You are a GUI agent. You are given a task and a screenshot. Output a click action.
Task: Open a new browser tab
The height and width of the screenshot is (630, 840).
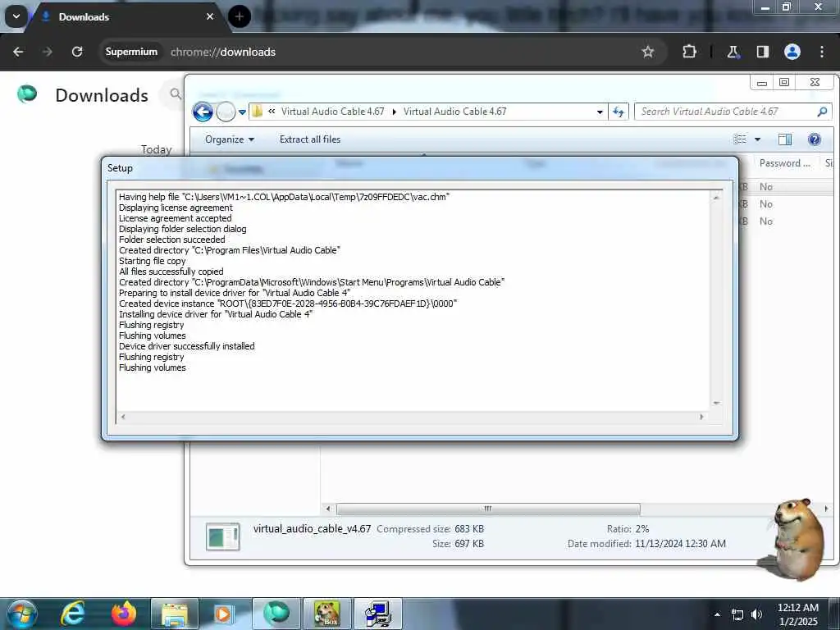239,16
